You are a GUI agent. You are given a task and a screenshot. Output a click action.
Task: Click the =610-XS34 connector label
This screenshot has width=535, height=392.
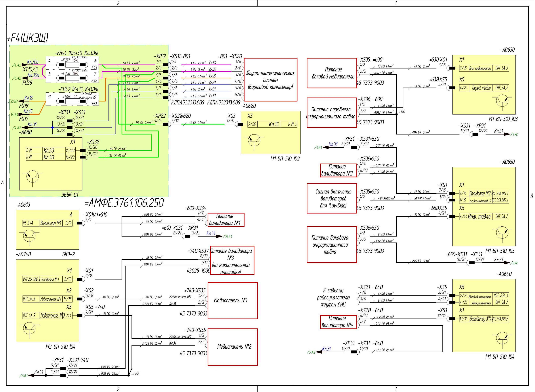pos(196,208)
